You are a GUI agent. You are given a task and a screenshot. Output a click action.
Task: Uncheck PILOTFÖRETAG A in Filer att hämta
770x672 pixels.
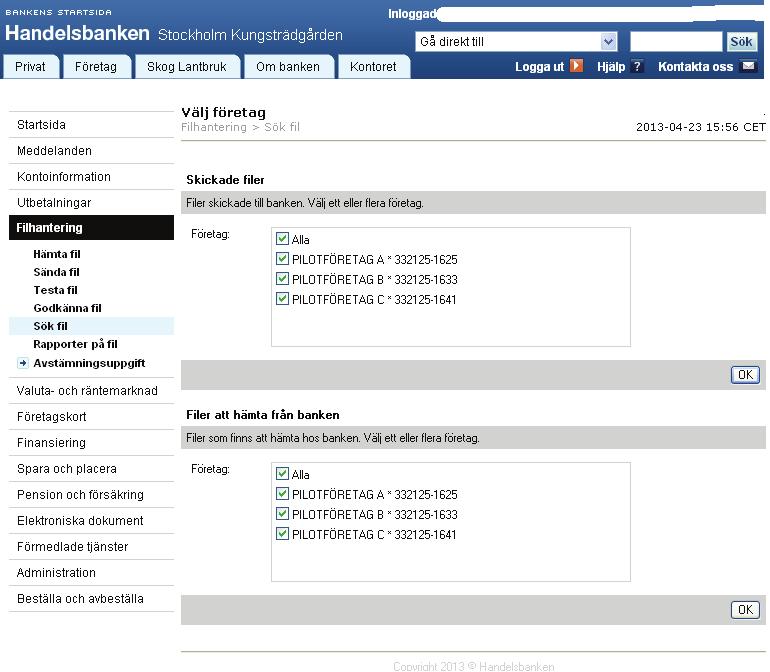(282, 493)
